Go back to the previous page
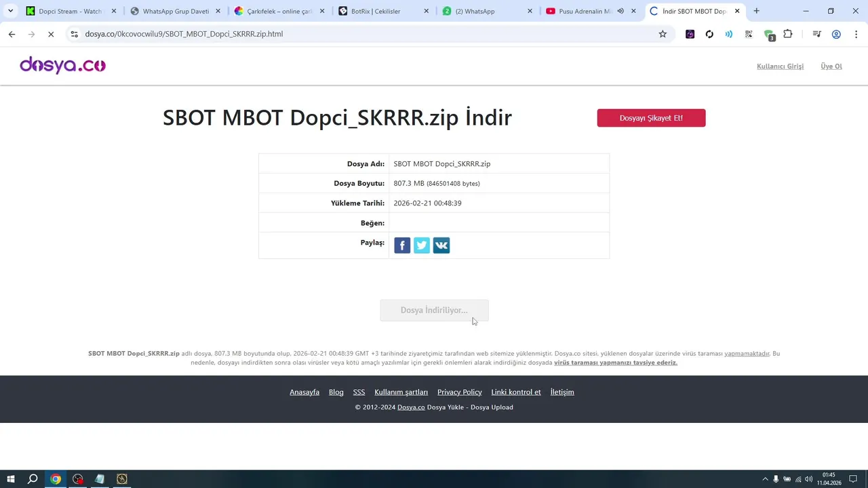 [x=12, y=34]
